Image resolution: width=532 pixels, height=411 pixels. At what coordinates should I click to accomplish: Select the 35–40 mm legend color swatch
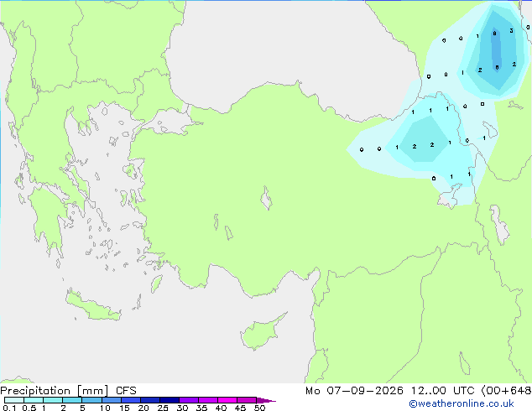pos(208,400)
